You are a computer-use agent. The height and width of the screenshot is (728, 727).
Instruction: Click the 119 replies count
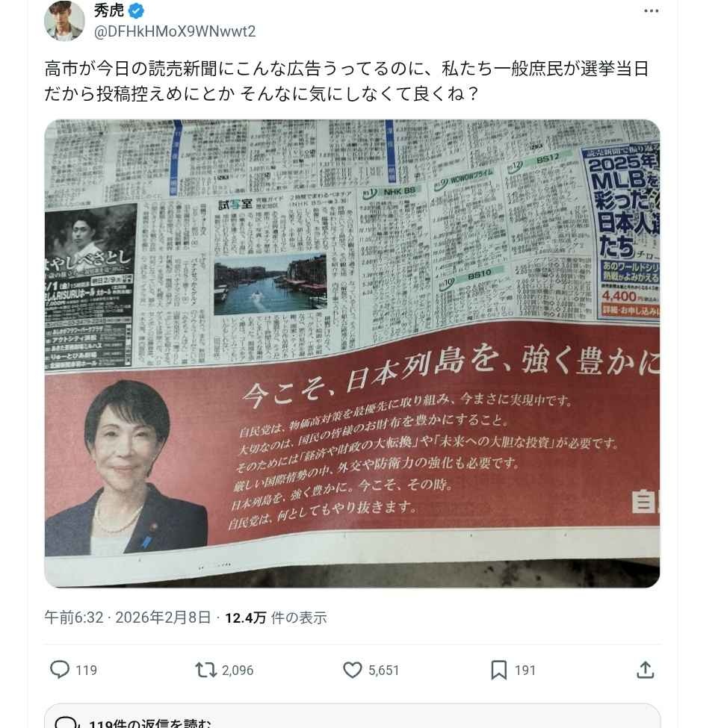pos(87,670)
